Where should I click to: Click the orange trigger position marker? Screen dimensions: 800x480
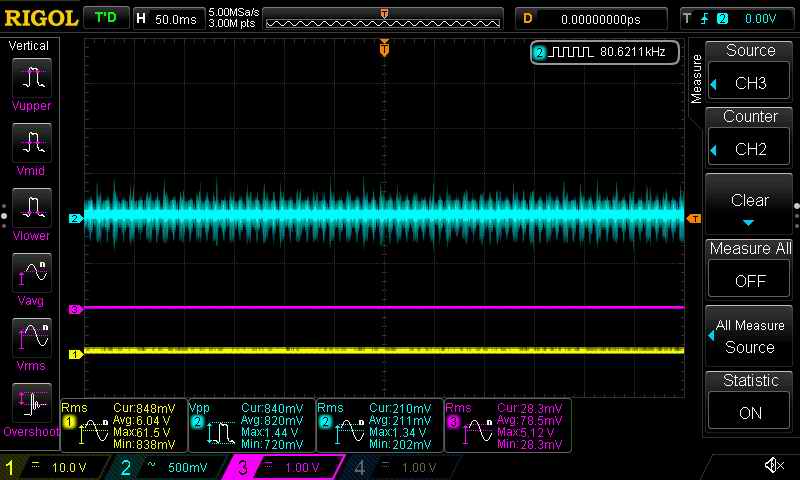click(384, 48)
